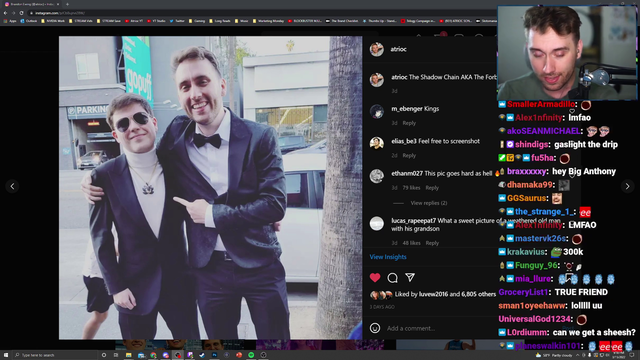This screenshot has width=640, height=360.
Task: Share the post with the paper plane icon
Action: tap(410, 278)
